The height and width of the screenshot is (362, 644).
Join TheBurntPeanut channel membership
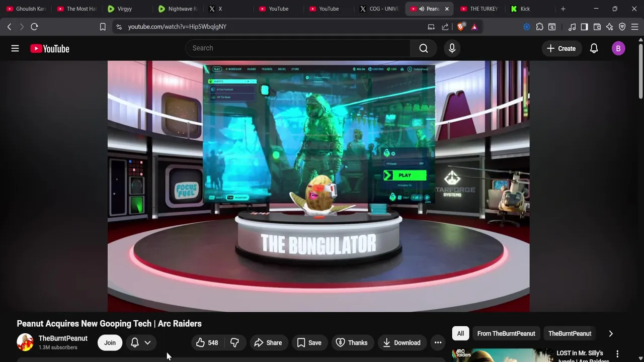click(x=110, y=343)
